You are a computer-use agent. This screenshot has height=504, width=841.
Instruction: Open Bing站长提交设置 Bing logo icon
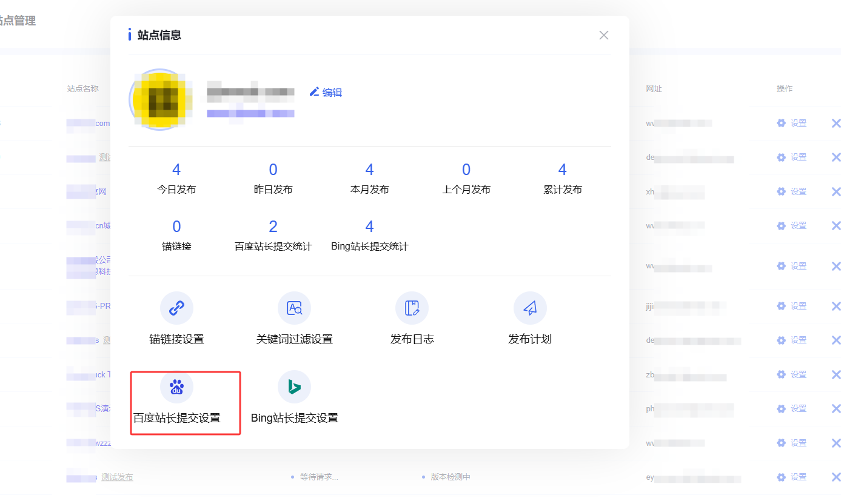(x=294, y=386)
